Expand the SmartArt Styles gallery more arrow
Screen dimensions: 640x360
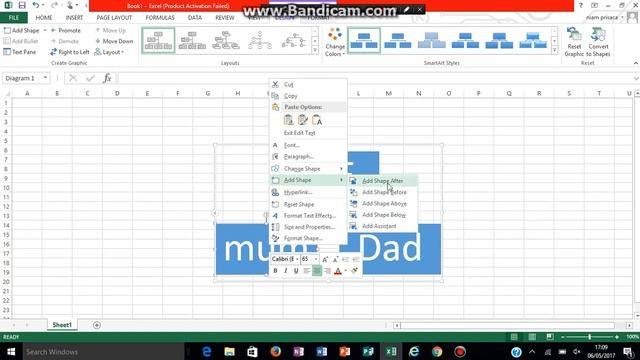[554, 50]
